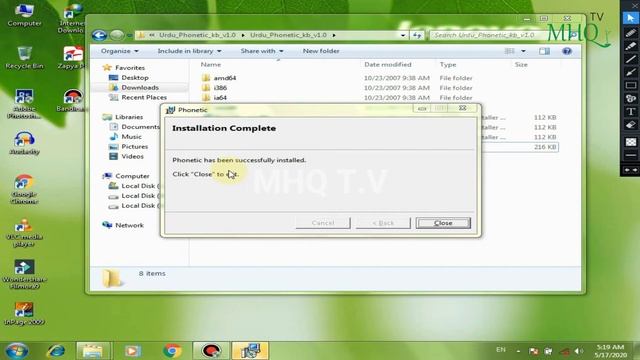Open Music library in sidebar

pos(131,136)
